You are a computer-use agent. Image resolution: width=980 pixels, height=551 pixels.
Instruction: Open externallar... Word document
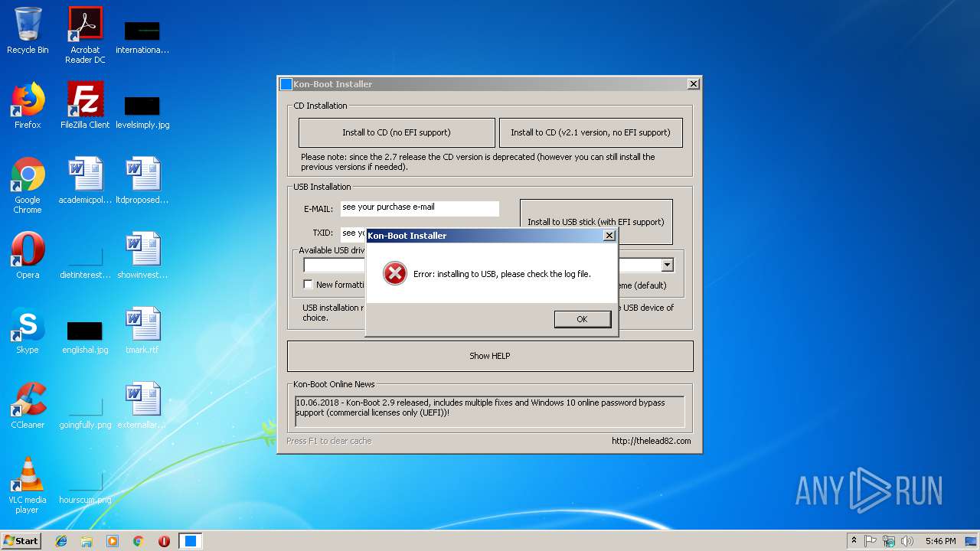[142, 406]
